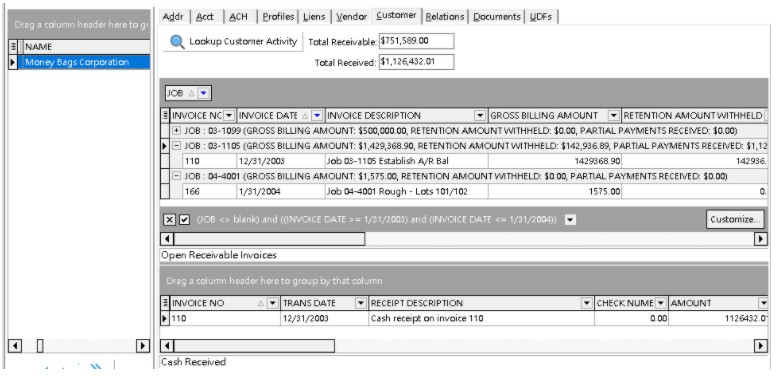Click the Lookup Customer Activity magnifier icon
The image size is (778, 376).
pos(177,42)
